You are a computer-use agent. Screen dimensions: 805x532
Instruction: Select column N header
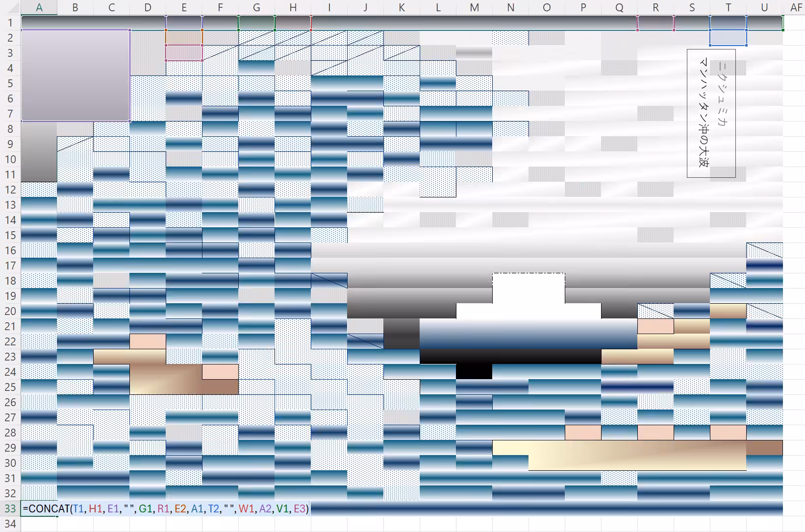[x=510, y=7]
